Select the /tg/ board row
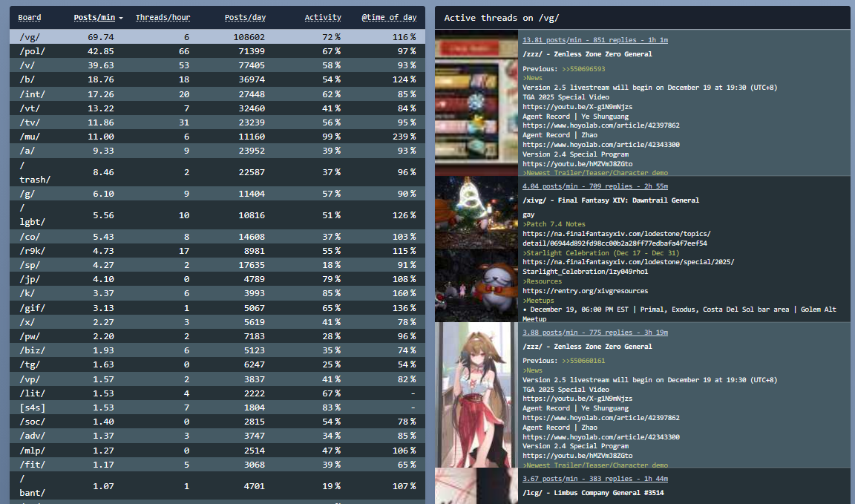 (x=217, y=364)
